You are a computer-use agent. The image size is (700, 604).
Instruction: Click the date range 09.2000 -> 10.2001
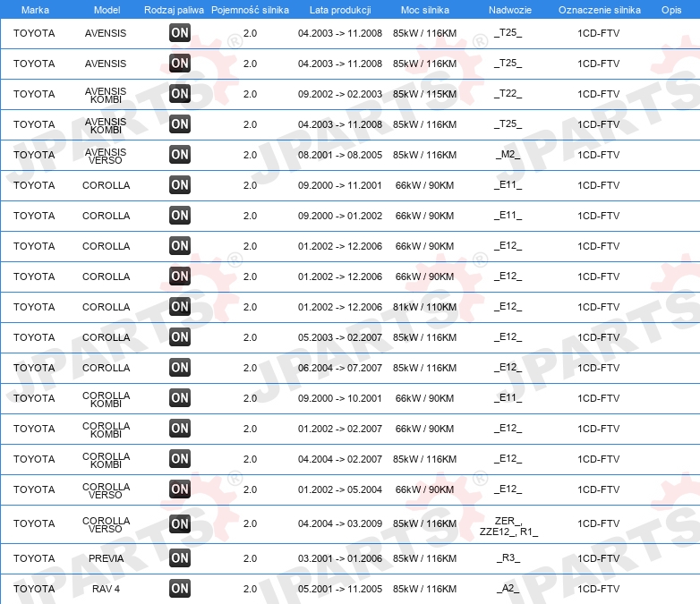point(340,398)
